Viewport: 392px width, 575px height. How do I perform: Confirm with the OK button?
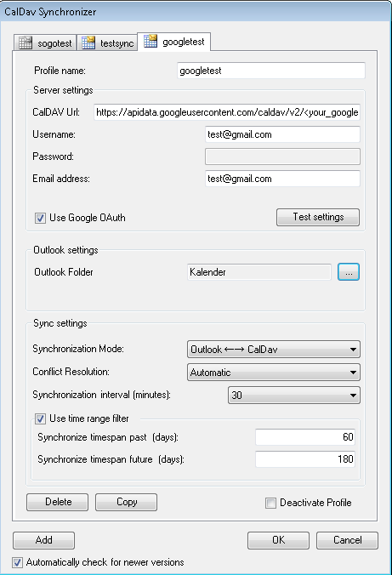278,540
